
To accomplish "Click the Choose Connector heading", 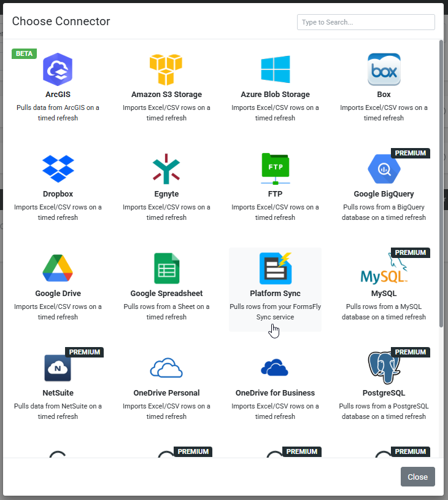I will (61, 21).
